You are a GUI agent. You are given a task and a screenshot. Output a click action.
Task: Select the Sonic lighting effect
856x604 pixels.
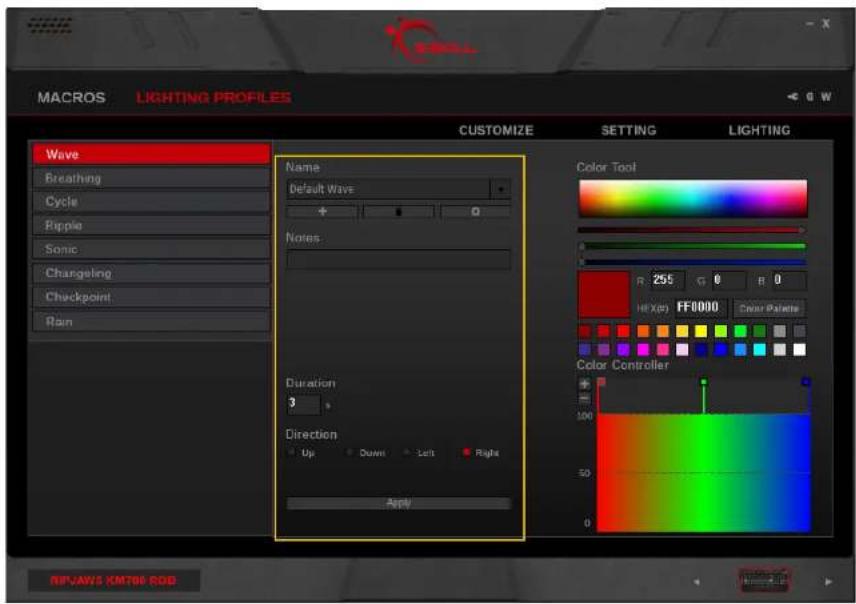point(151,249)
